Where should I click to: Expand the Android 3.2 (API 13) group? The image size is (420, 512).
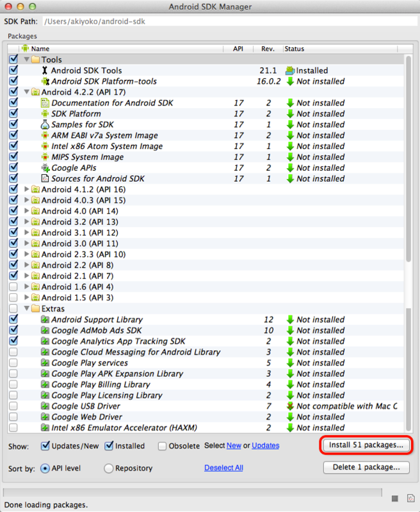26,221
